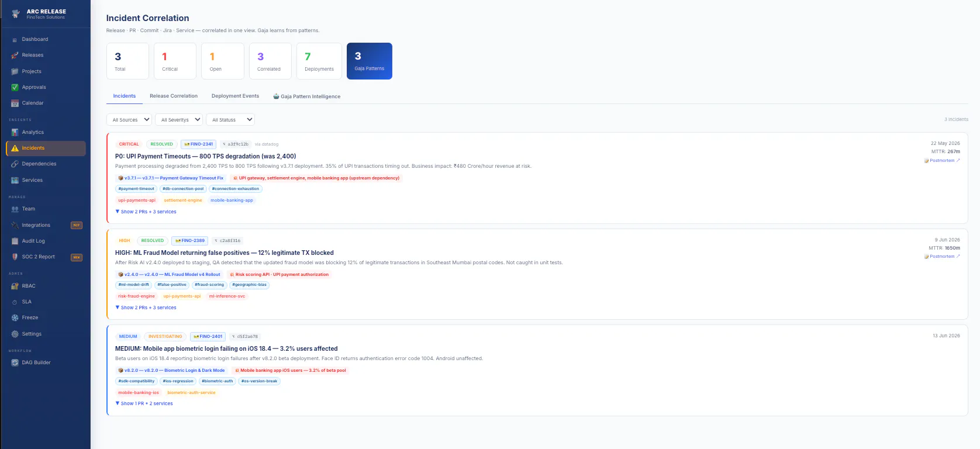The width and height of the screenshot is (980, 449).
Task: Expand Show 2 PRs + 3 services for FINO-2389
Action: point(146,308)
